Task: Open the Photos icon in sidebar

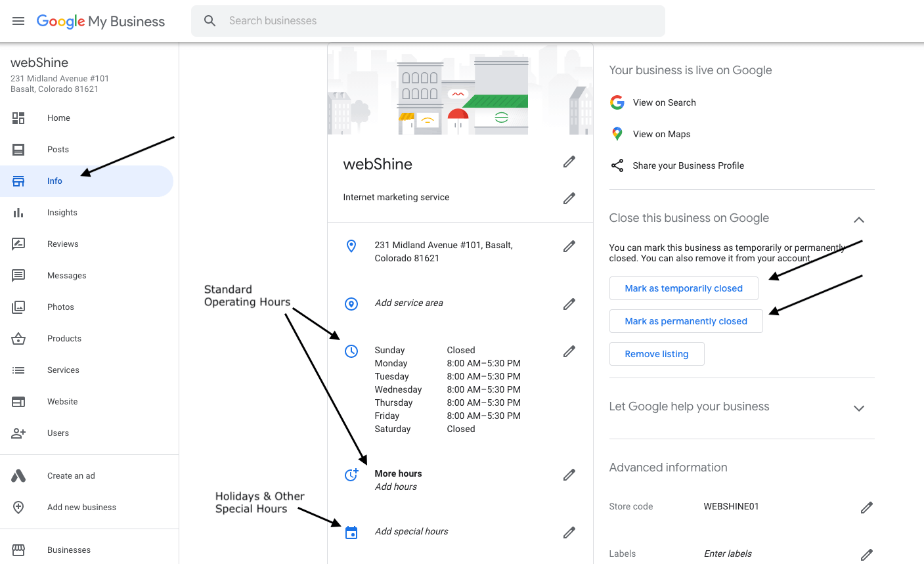Action: [18, 307]
